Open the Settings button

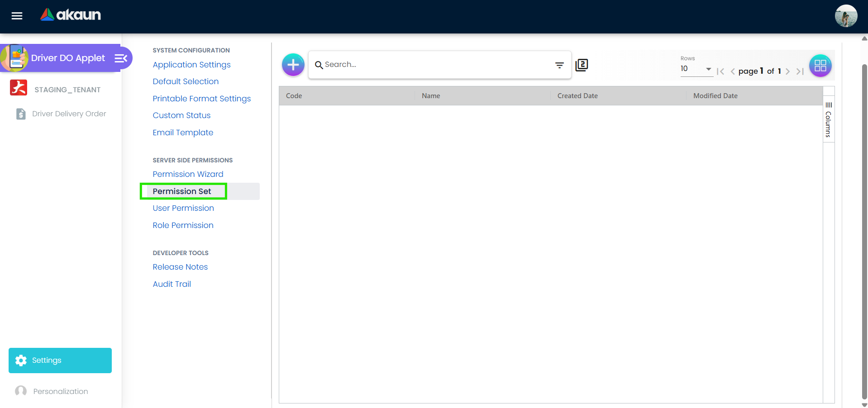click(60, 360)
